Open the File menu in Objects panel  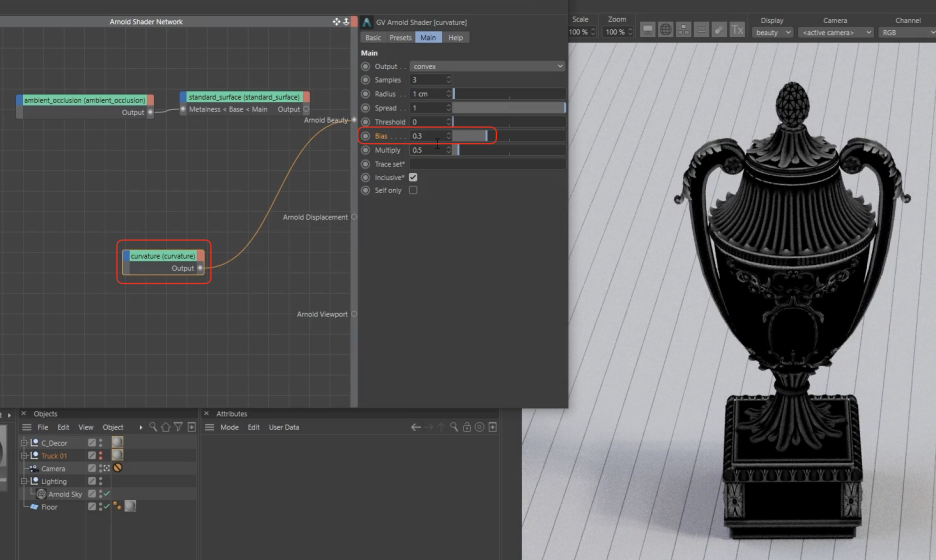tap(43, 427)
